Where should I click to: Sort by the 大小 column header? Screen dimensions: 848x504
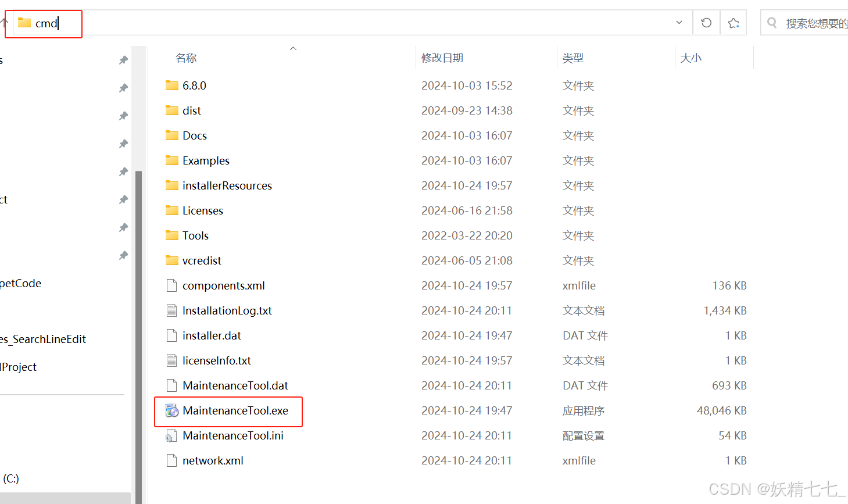pos(691,58)
